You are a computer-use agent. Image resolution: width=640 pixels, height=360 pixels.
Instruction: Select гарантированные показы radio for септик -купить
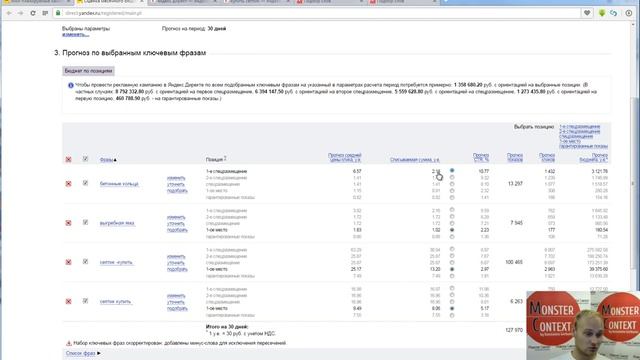point(452,276)
